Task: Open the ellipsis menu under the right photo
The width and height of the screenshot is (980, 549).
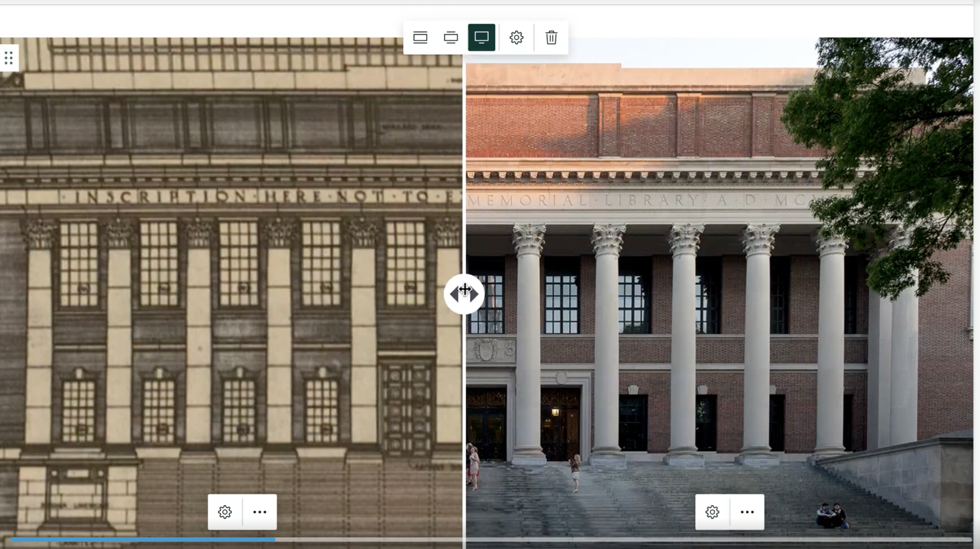Action: pos(747,512)
